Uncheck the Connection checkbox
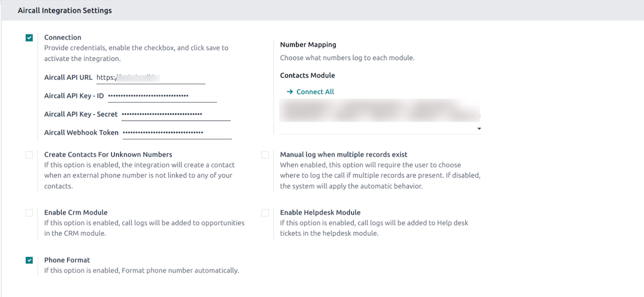644x297 pixels. 29,38
